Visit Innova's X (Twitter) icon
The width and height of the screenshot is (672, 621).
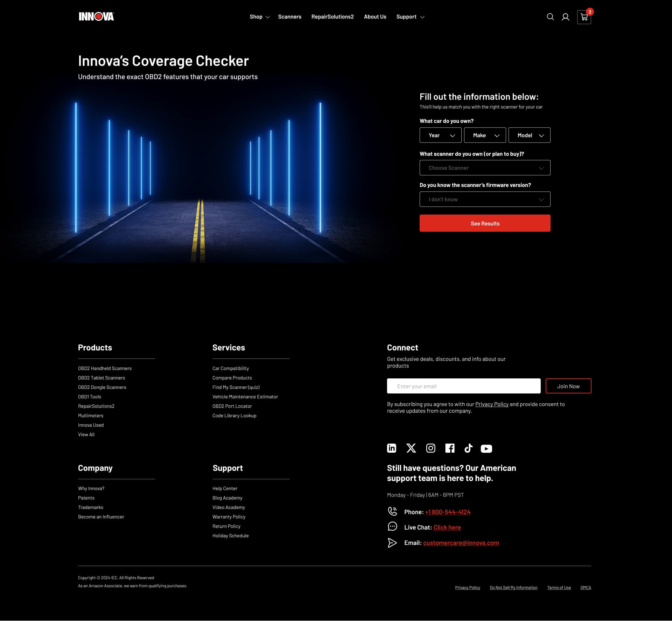coord(411,448)
